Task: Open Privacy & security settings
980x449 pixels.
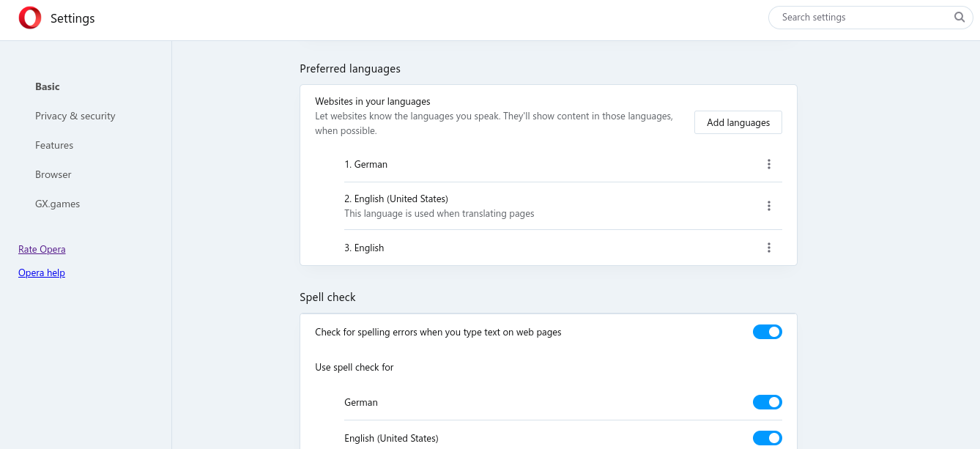Action: (75, 116)
